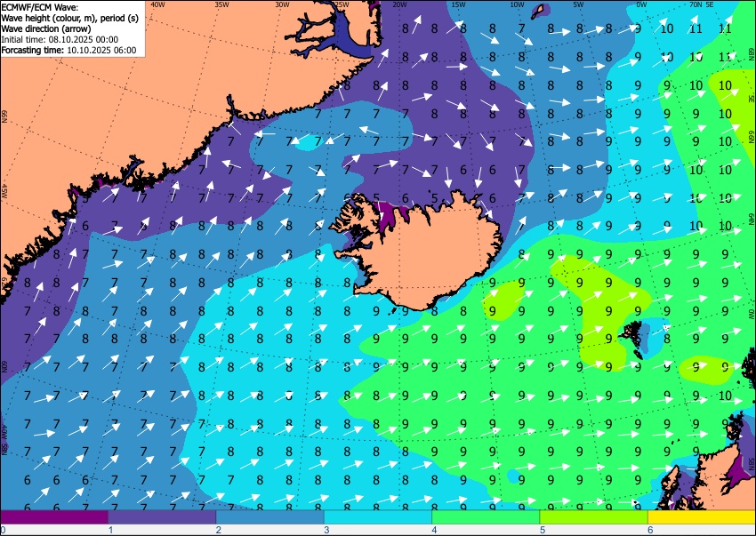Screen dimensions: 756x536
Task: Click the blue 2–3 m legend swatch
Action: pyautogui.click(x=270, y=516)
